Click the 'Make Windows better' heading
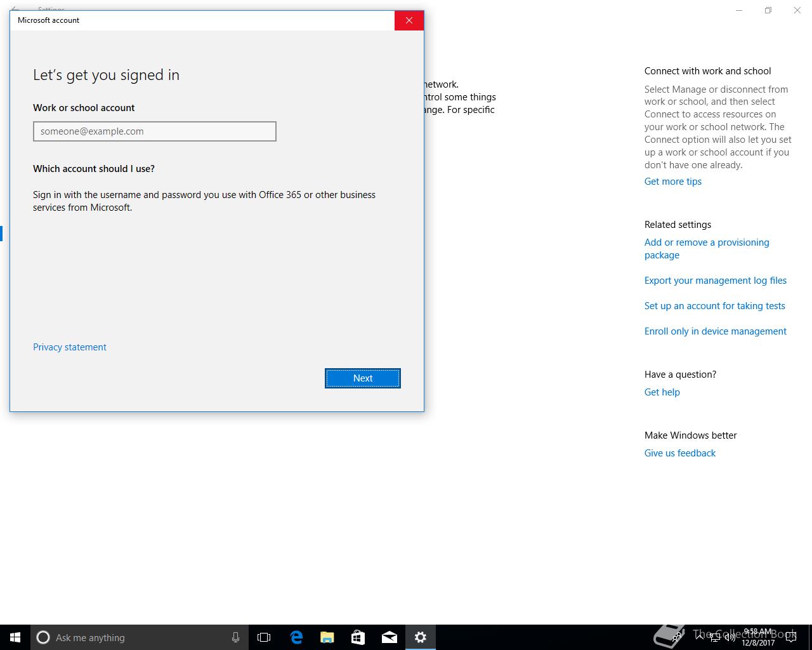Image resolution: width=812 pixels, height=650 pixels. pyautogui.click(x=691, y=435)
